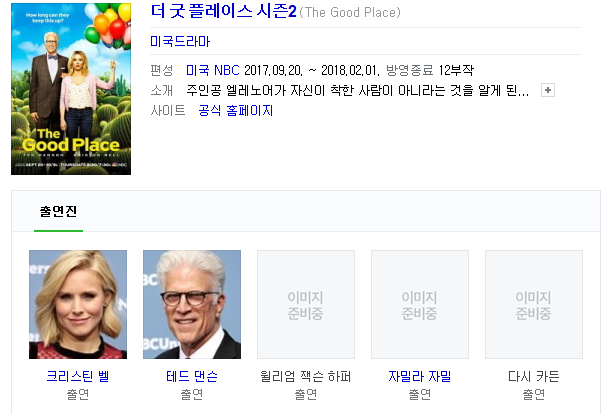
Task: Click the 12부작 episode count text
Action: click(456, 70)
